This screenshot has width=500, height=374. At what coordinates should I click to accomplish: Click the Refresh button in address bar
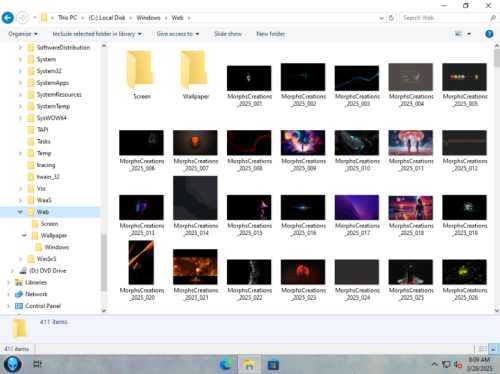[x=391, y=18]
